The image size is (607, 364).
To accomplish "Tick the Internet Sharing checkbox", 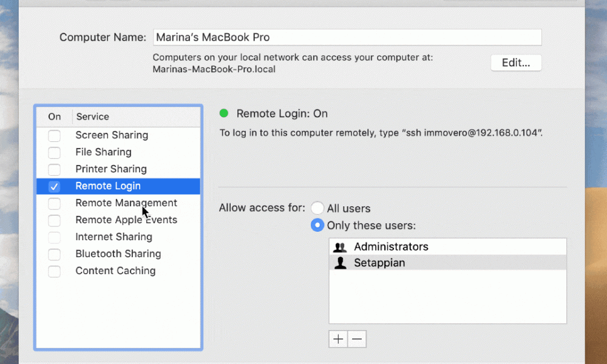I will 54,237.
